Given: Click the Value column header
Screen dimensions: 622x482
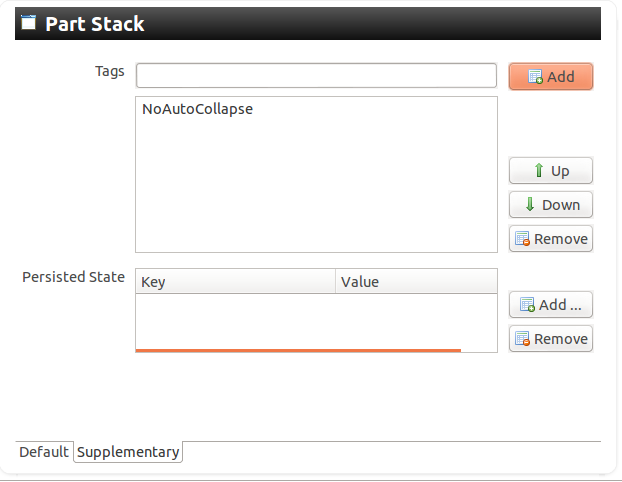Looking at the screenshot, I should coord(415,282).
